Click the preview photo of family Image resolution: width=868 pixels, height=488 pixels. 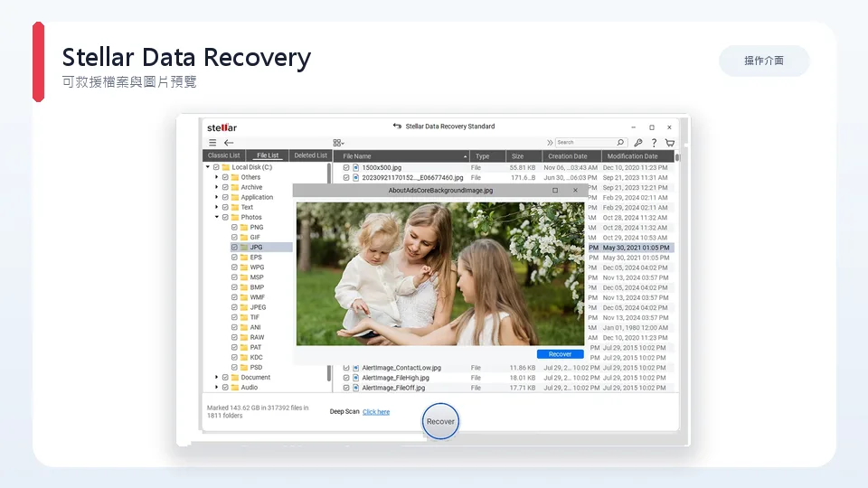[x=440, y=274]
